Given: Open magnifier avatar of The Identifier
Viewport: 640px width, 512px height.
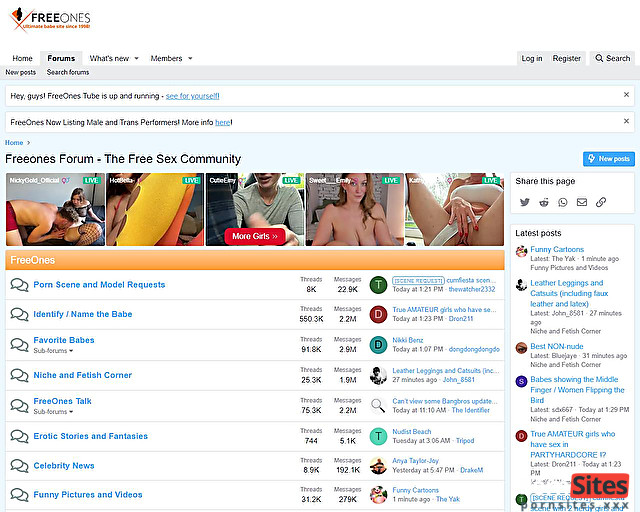Looking at the screenshot, I should point(378,406).
